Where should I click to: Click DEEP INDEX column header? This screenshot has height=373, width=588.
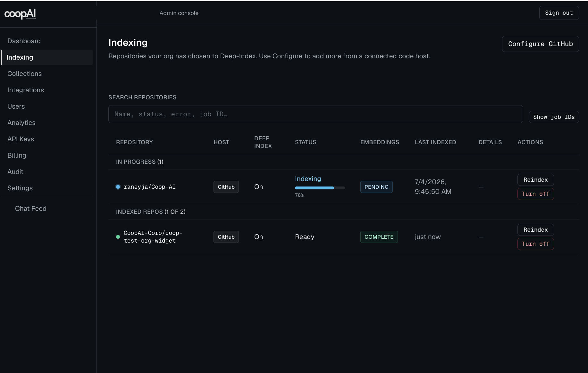pyautogui.click(x=263, y=142)
